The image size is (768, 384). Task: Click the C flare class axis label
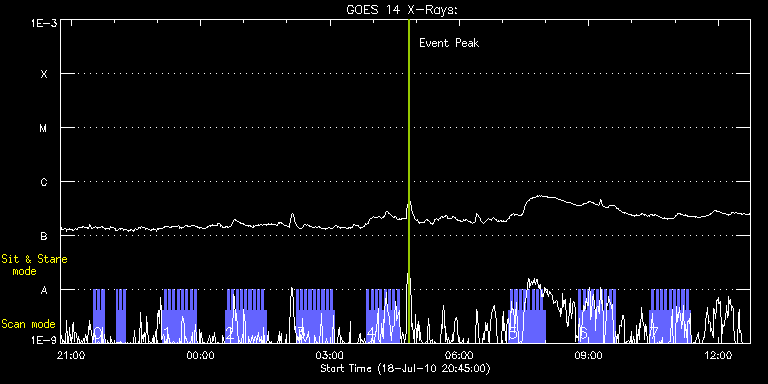pos(44,182)
